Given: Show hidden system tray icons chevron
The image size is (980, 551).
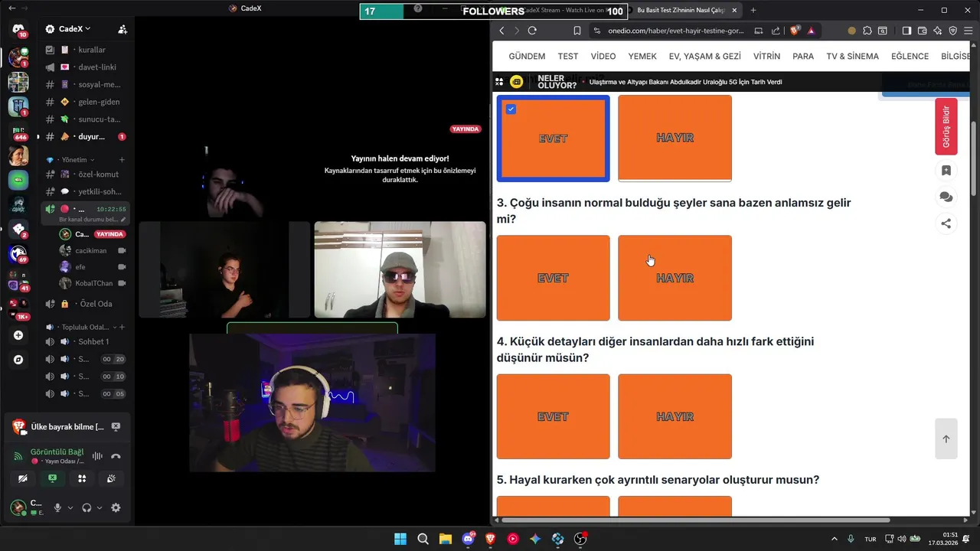Looking at the screenshot, I should click(x=835, y=539).
